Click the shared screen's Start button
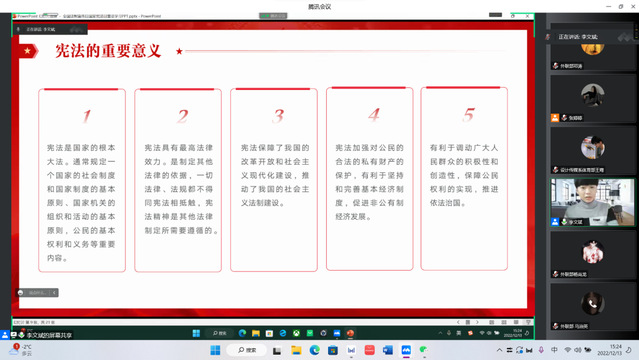639x360 pixels. click(x=196, y=333)
